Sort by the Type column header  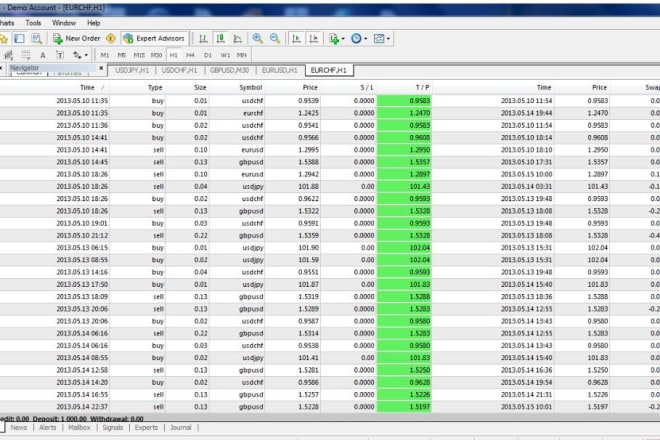155,88
